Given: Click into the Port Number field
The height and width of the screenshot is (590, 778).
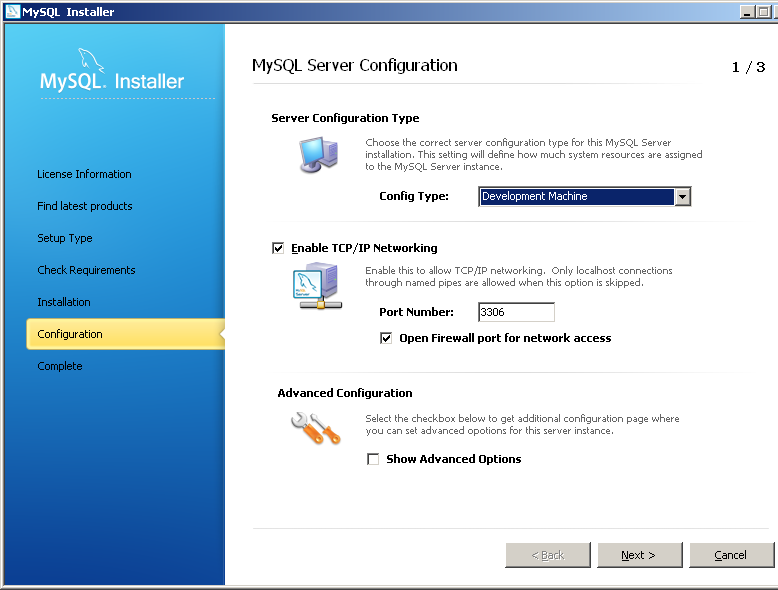Looking at the screenshot, I should tap(516, 312).
